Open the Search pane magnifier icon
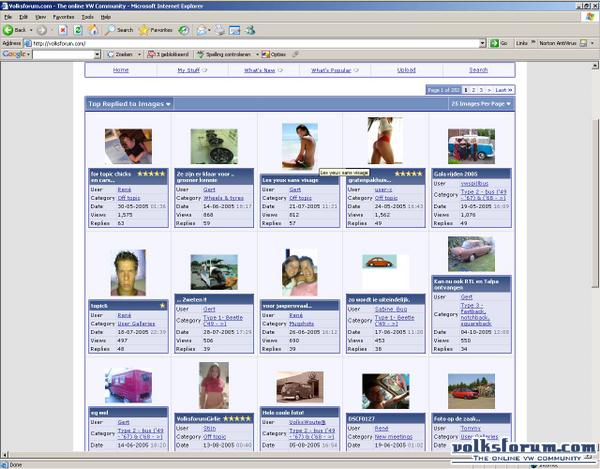Image resolution: width=600 pixels, height=469 pixels. click(110, 30)
